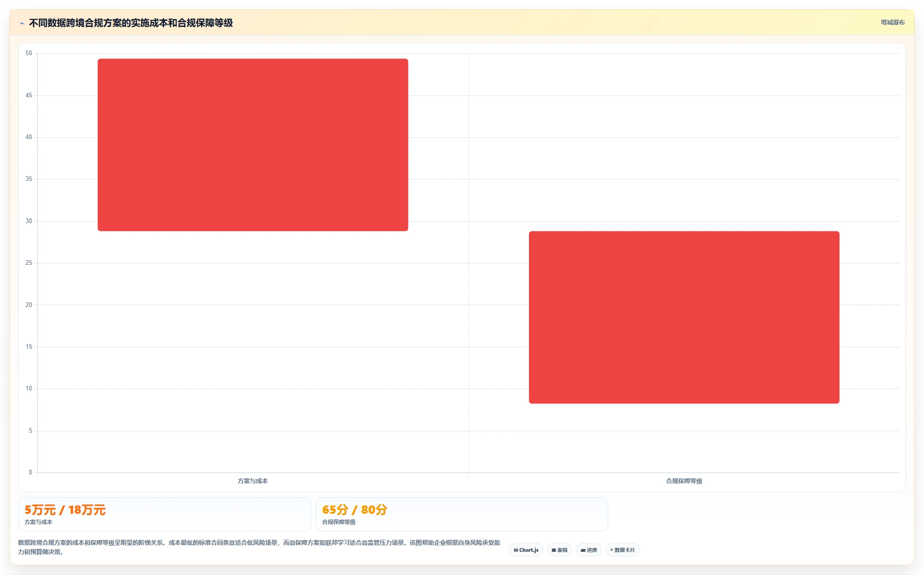Click the 增减瀑布 label in the header
The image size is (924, 575).
(892, 22)
